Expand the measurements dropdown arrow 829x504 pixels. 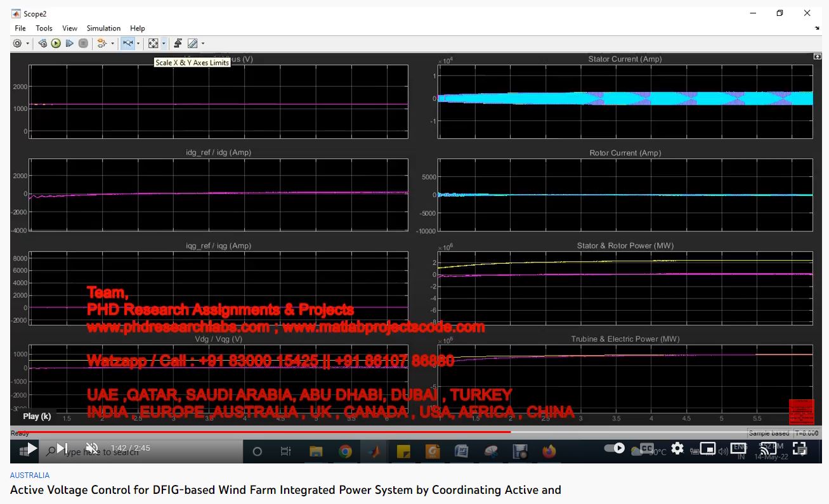click(203, 44)
